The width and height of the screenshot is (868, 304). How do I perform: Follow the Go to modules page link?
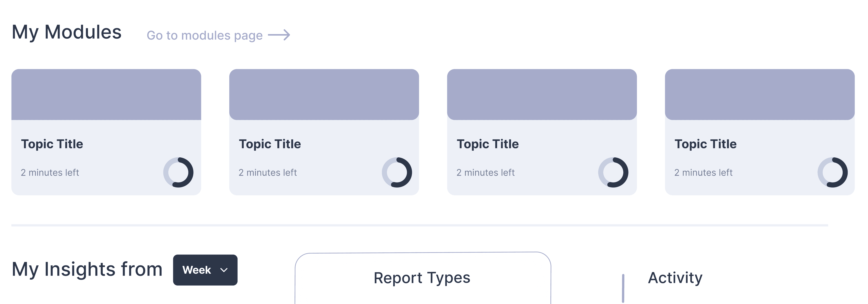(x=205, y=35)
